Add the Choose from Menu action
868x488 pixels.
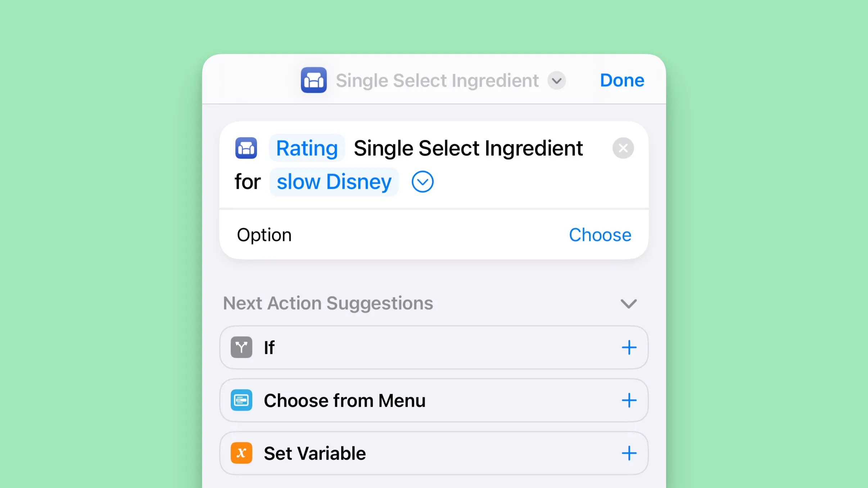tap(629, 400)
